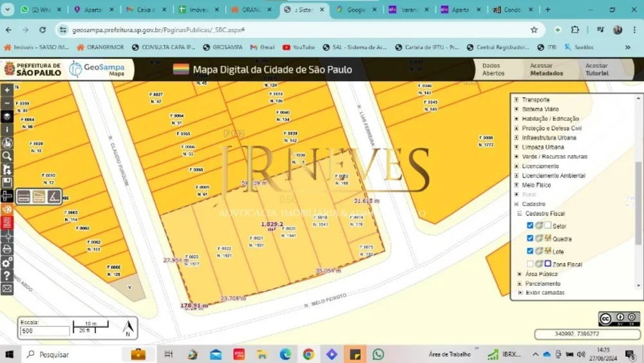Viewport: 644px width, 363px height.
Task: Open Microsoft Edge from the taskbar
Action: coord(285,354)
